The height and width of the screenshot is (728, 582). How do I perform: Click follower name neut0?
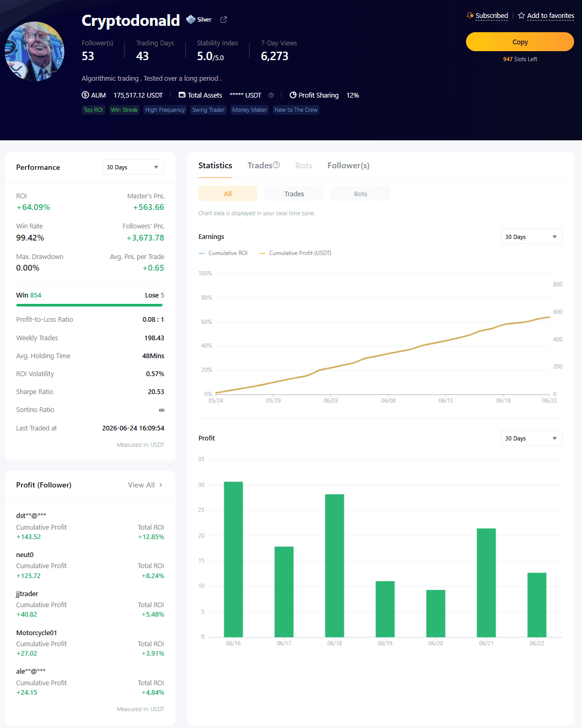(25, 554)
